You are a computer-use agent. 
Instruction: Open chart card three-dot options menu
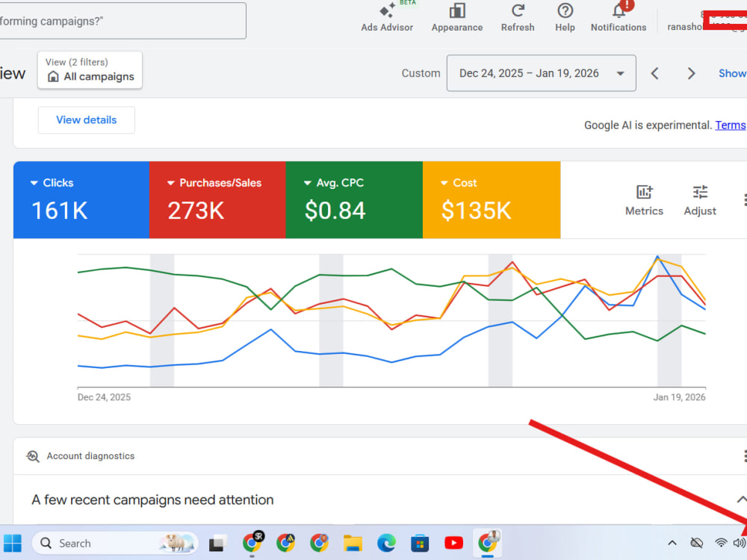point(744,200)
